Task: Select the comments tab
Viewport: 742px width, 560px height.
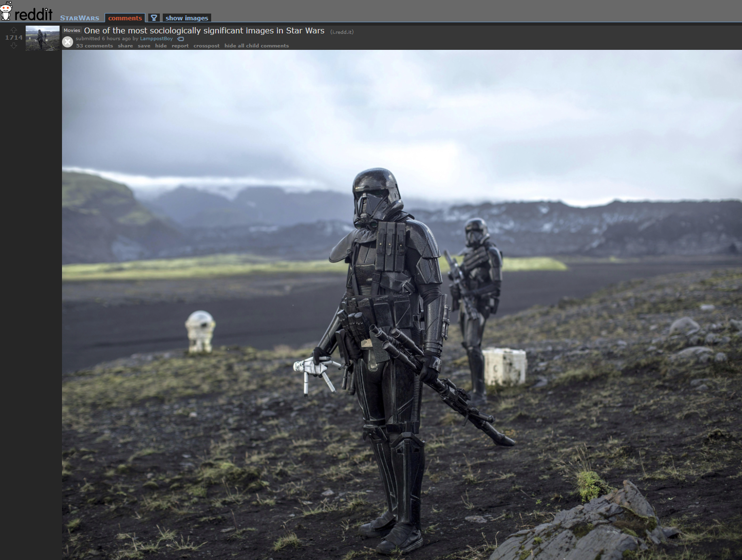Action: (125, 18)
